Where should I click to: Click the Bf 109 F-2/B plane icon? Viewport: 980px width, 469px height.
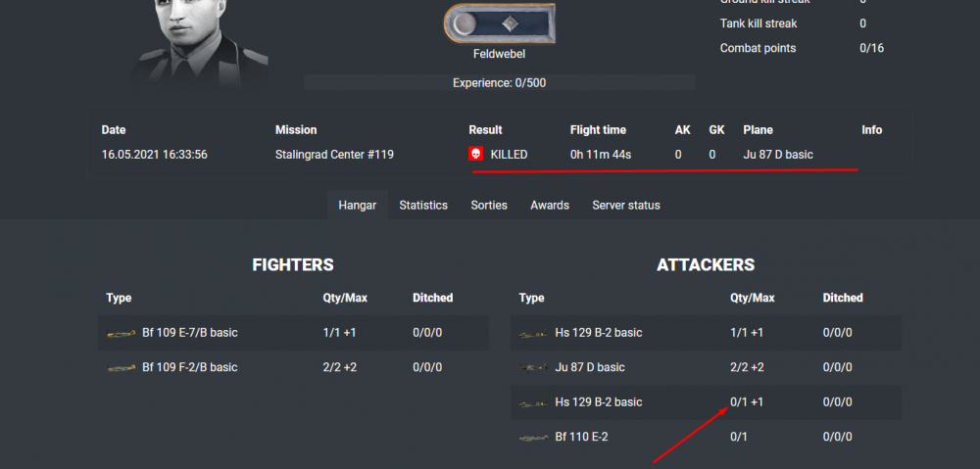(122, 368)
